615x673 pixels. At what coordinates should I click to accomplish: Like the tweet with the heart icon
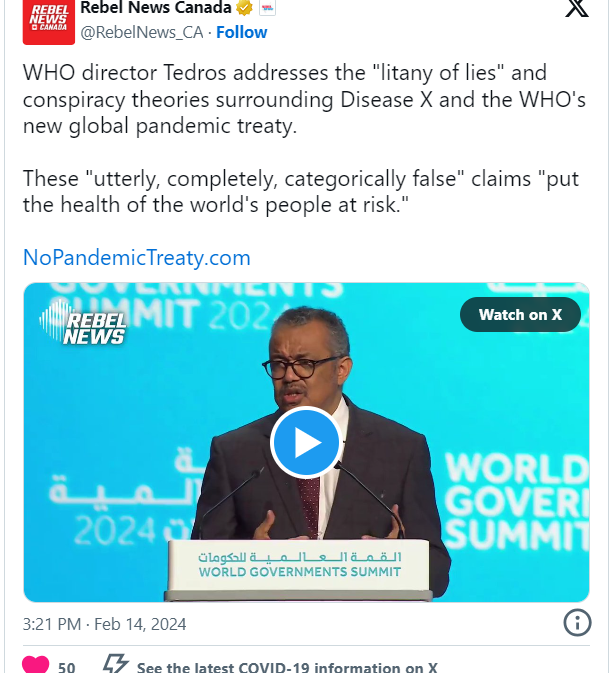(x=35, y=665)
